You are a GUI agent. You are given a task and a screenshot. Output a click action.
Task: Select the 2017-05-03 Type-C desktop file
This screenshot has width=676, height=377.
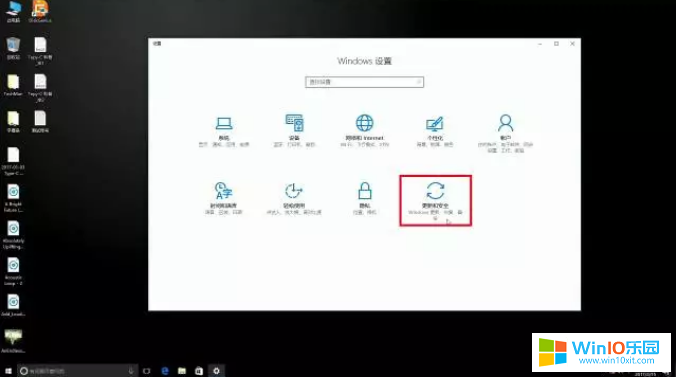click(x=13, y=161)
